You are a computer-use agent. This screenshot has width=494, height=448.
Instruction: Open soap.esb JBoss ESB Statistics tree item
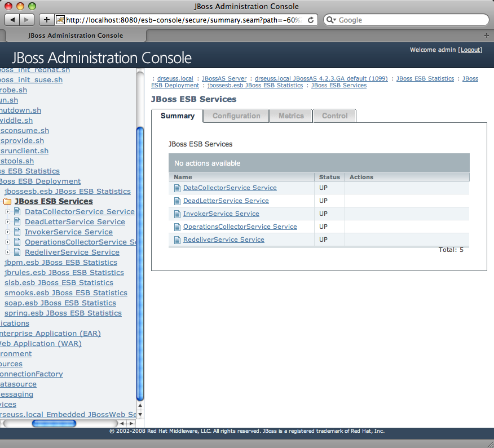pos(60,303)
